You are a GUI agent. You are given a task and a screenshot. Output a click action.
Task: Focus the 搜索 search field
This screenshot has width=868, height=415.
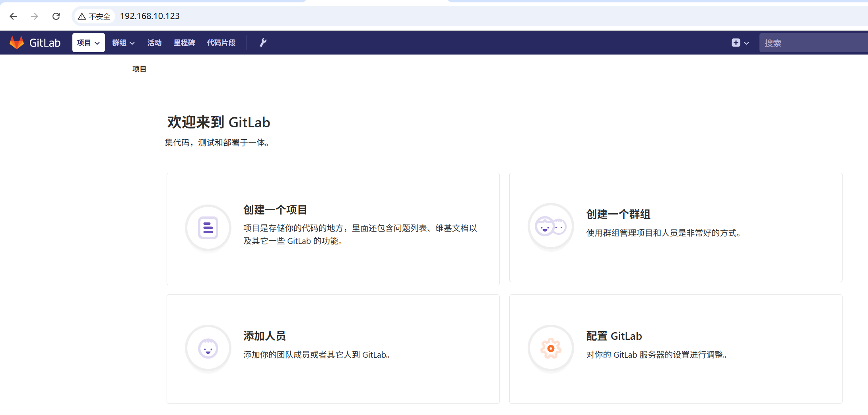813,43
